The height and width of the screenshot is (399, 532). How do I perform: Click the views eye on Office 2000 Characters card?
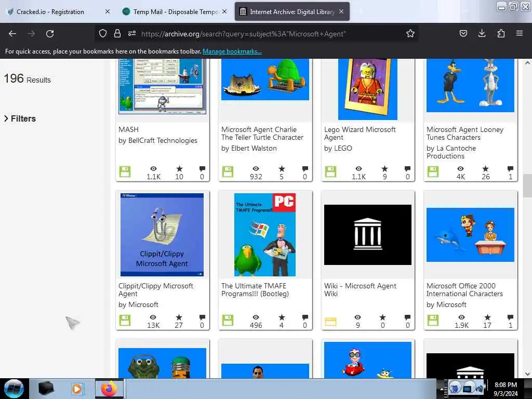pos(461,317)
